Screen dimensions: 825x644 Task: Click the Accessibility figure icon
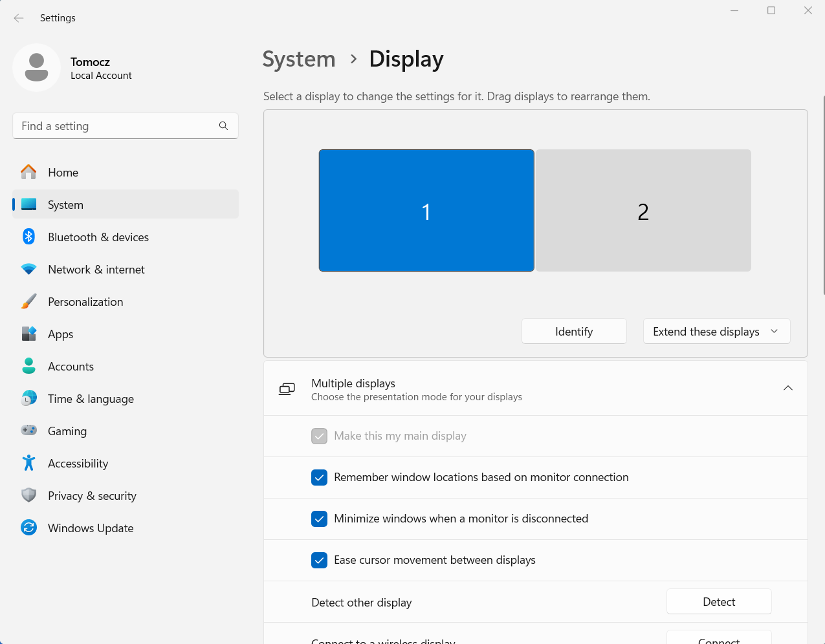click(28, 463)
